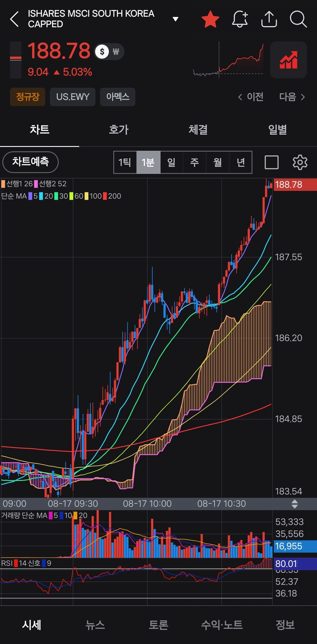Tap the 차트예측 button

coord(31,162)
